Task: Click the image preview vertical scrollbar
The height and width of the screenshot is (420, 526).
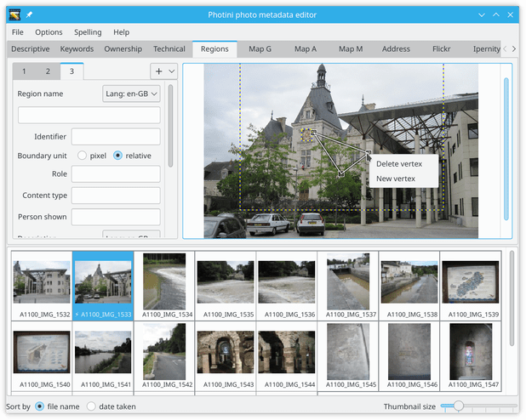Action: click(x=506, y=149)
